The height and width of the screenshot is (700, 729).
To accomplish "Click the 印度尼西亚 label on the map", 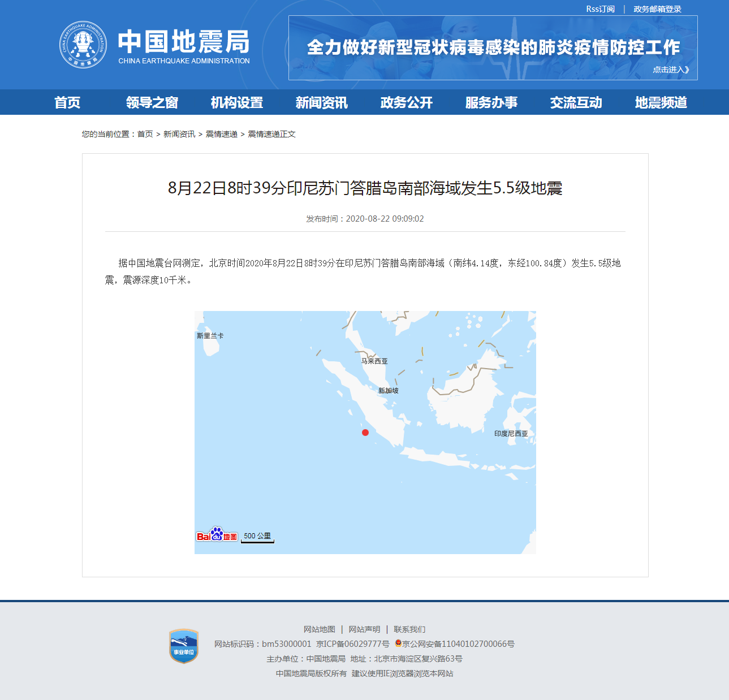I will click(511, 434).
